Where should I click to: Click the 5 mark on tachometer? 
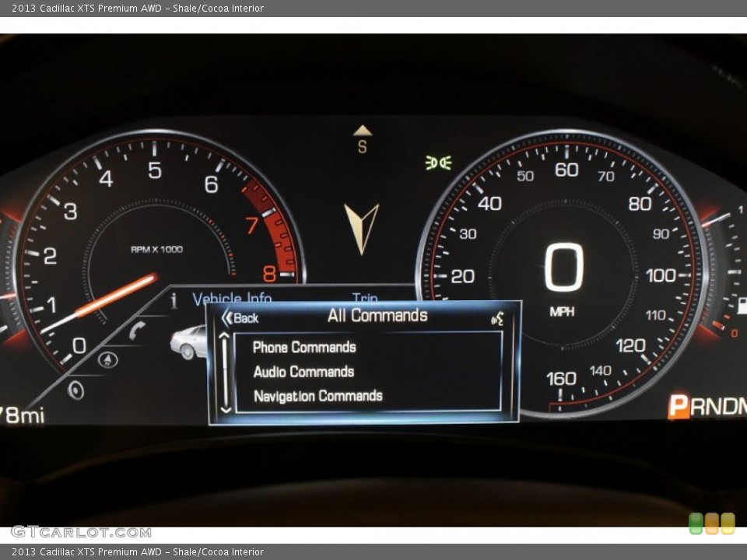click(155, 170)
